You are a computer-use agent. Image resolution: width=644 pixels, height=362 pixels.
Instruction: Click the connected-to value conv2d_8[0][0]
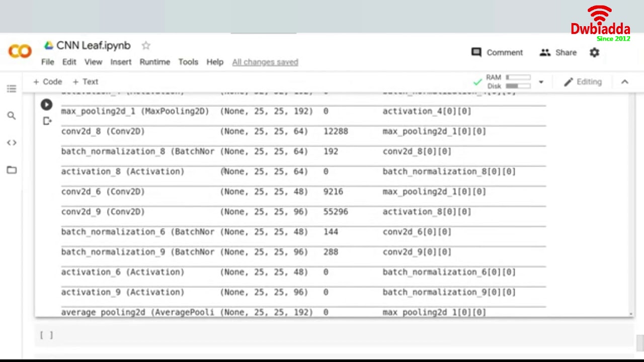(x=417, y=151)
